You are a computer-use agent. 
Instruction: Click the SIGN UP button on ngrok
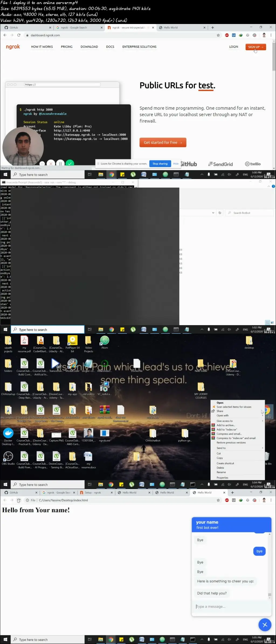coord(256,47)
